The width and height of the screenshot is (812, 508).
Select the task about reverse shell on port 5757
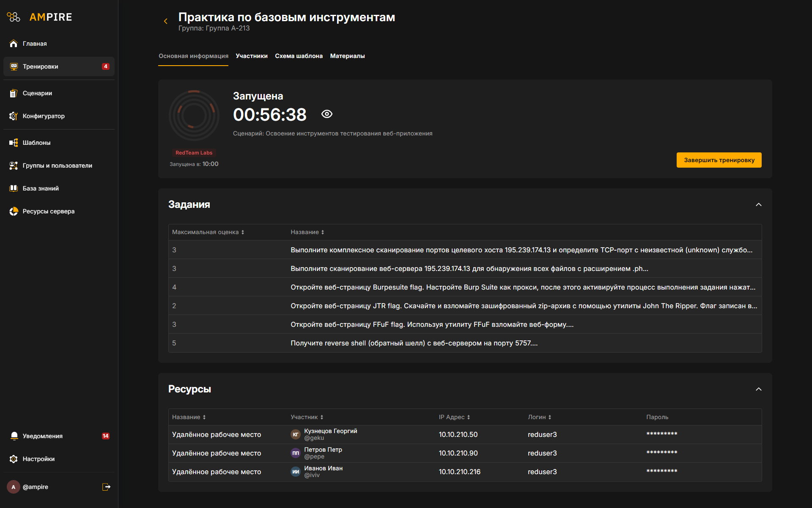(x=414, y=343)
